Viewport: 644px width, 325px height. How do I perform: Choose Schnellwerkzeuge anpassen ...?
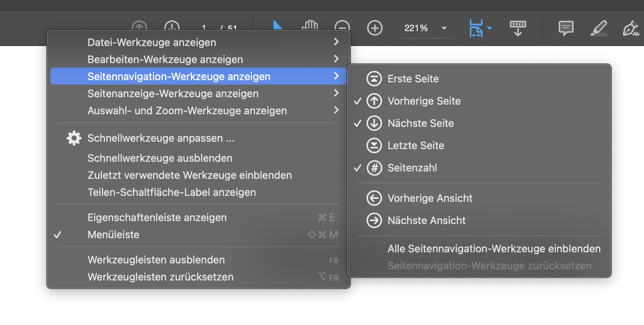(198, 138)
